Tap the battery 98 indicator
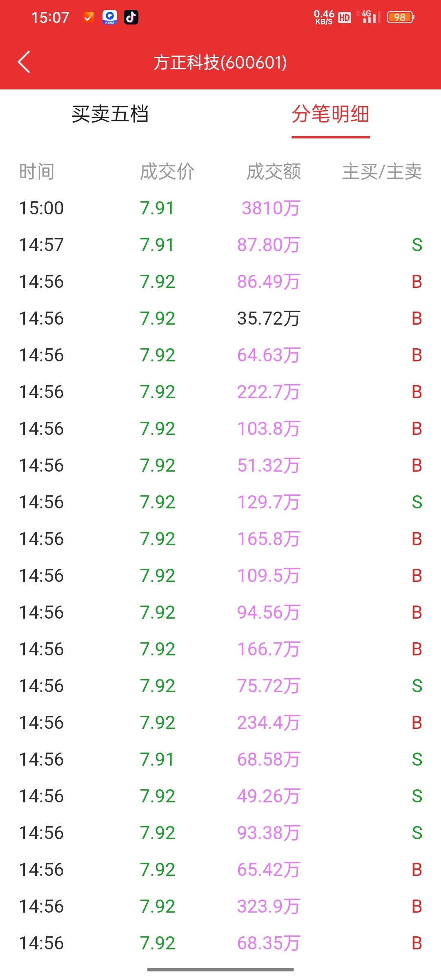 [401, 17]
